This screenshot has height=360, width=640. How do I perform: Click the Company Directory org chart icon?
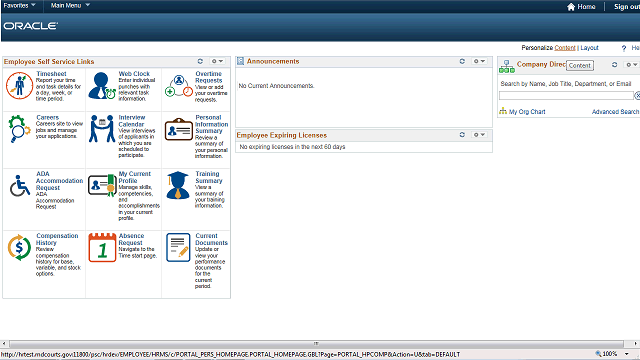(x=507, y=67)
